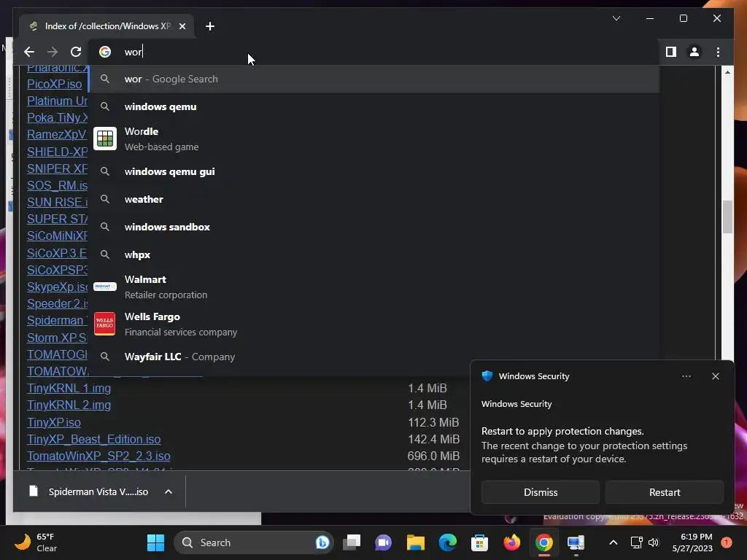The width and height of the screenshot is (747, 560).
Task: Open Bing chat icon in search box
Action: [x=322, y=542]
